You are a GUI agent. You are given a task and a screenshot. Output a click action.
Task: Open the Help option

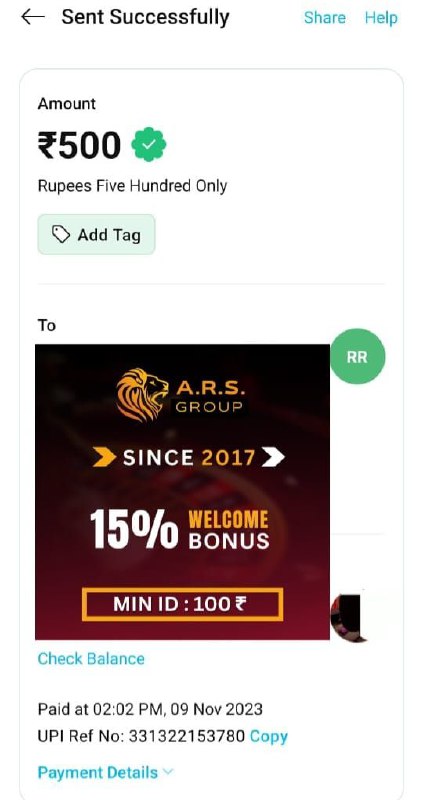click(x=381, y=18)
